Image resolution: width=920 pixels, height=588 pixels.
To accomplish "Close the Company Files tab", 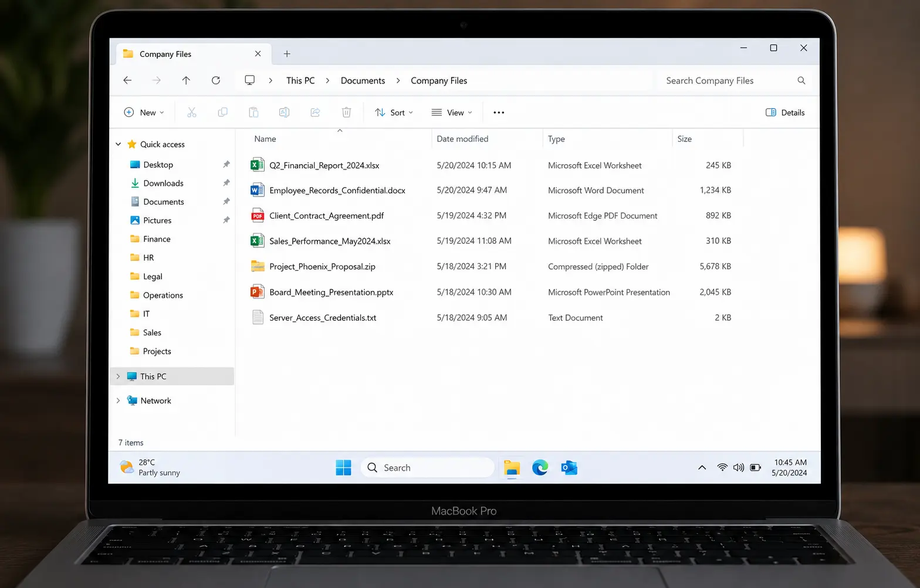I will (258, 53).
